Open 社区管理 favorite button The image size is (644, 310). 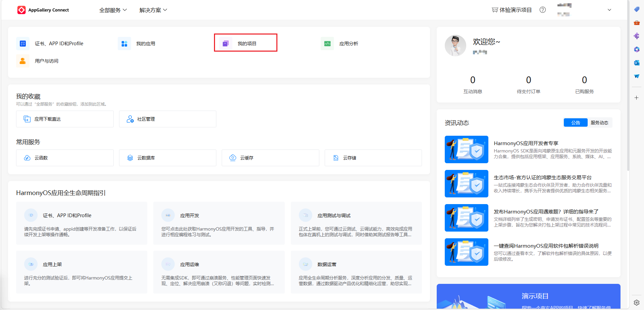(168, 119)
